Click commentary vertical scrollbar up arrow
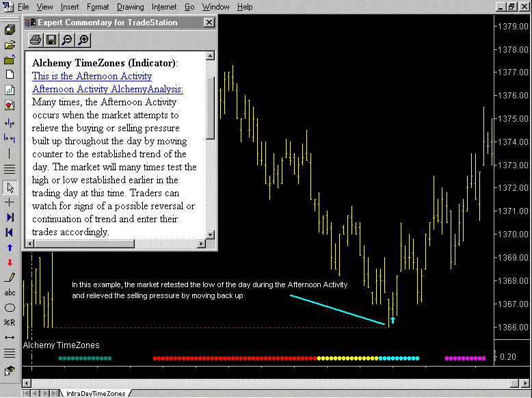 point(210,55)
